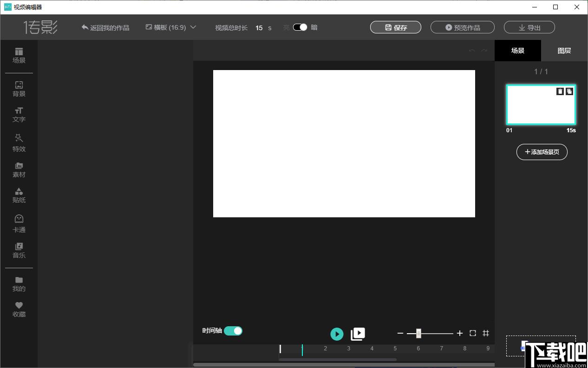Toggle the grid display icon

click(486, 333)
